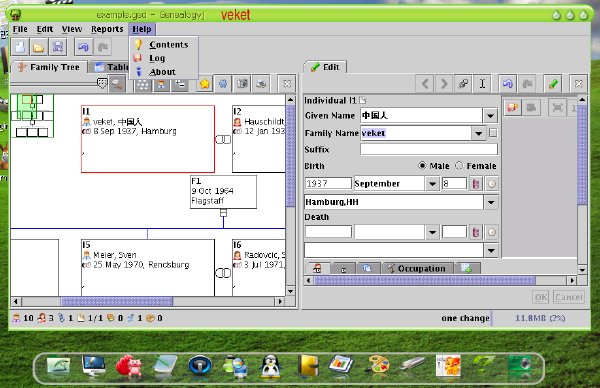Open the death month dropdown
This screenshot has height=388, width=600.
pos(432,232)
